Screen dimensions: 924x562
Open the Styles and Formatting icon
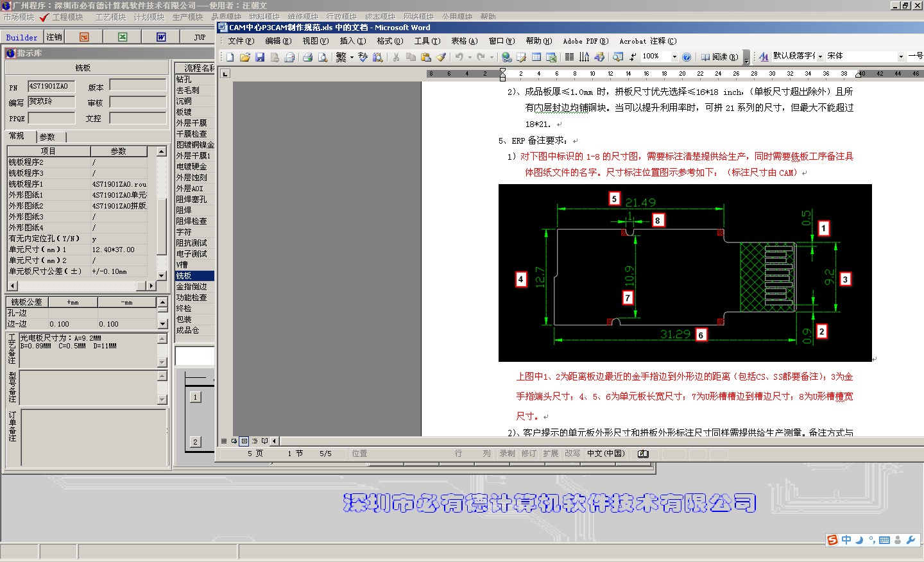tap(764, 56)
